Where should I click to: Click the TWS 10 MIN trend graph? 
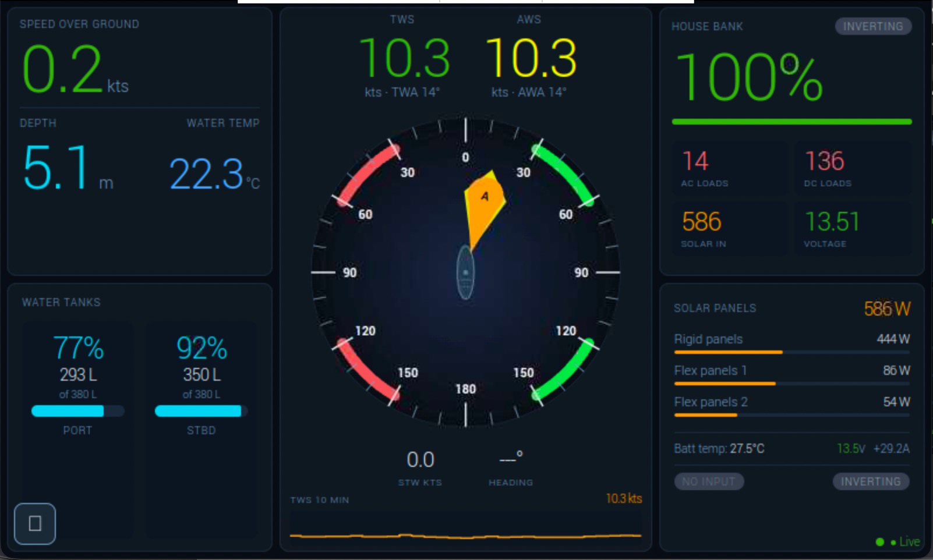click(465, 530)
